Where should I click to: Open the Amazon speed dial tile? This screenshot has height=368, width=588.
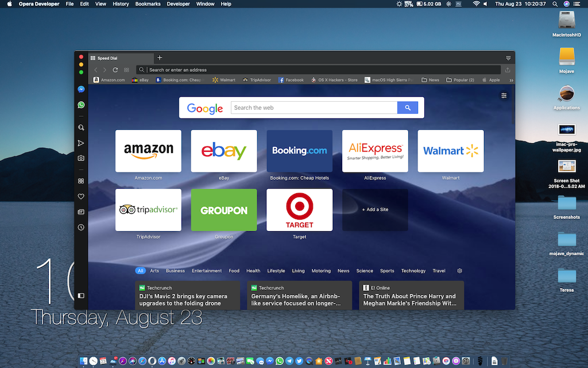(x=148, y=151)
